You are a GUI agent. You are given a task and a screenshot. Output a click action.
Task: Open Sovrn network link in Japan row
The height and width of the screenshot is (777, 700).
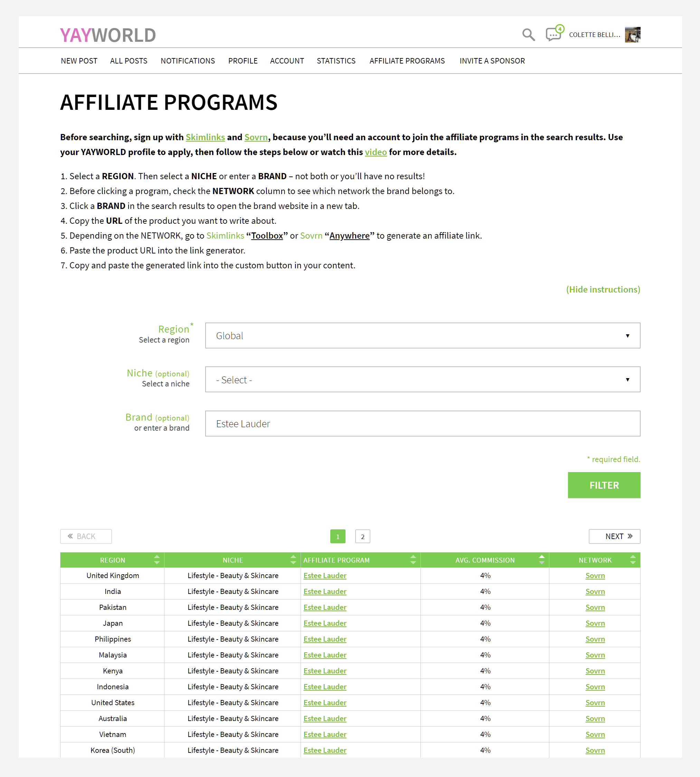coord(595,623)
